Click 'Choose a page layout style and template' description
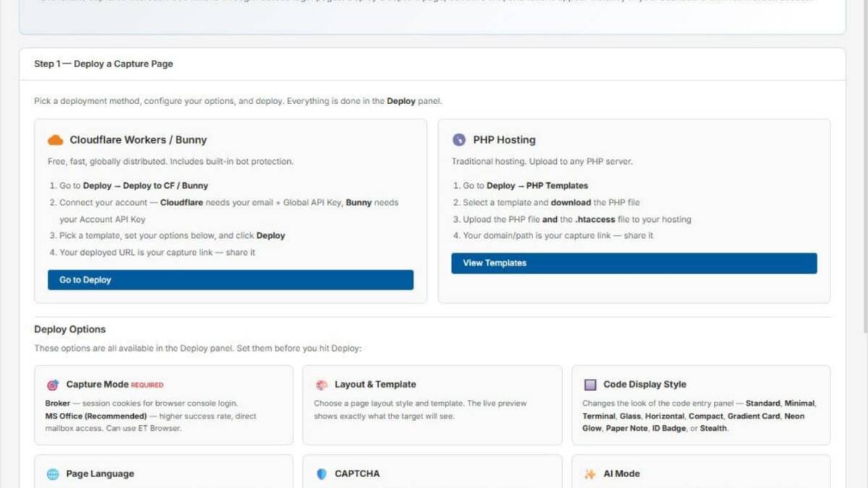868x488 pixels. point(420,409)
